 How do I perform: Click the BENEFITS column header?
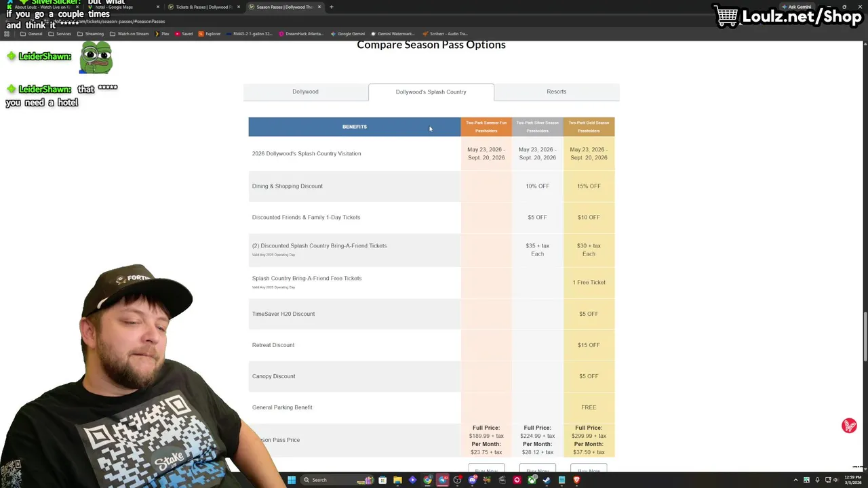point(355,127)
